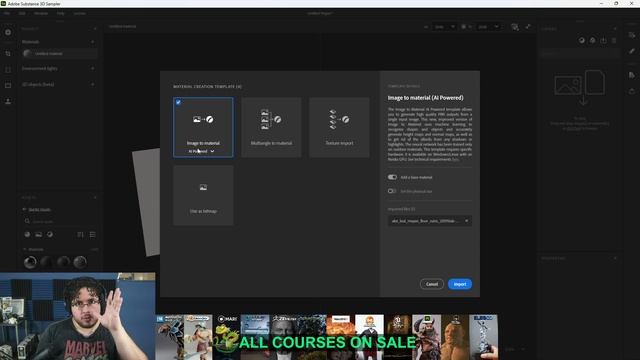Click the viewport display settings icon

pos(515,27)
